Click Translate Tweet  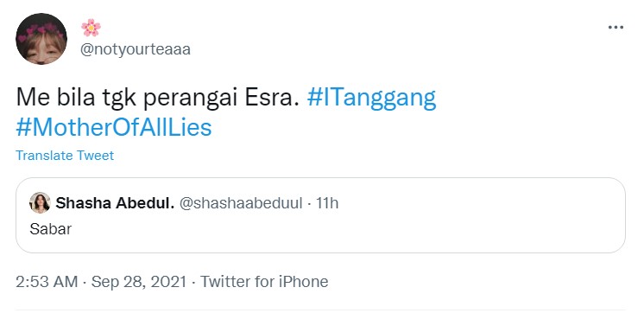65,156
